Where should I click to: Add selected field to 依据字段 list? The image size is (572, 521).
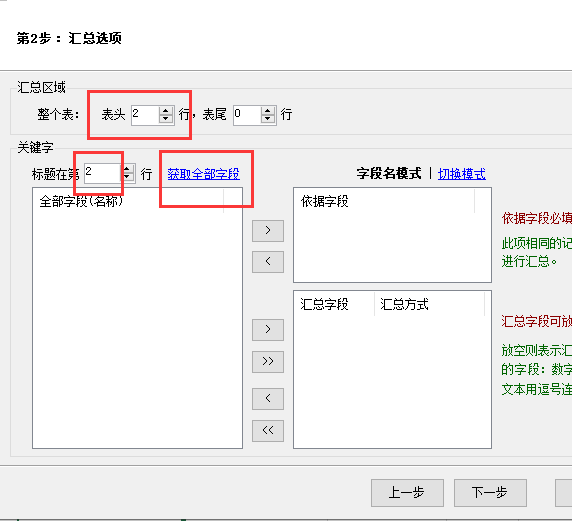pos(268,231)
